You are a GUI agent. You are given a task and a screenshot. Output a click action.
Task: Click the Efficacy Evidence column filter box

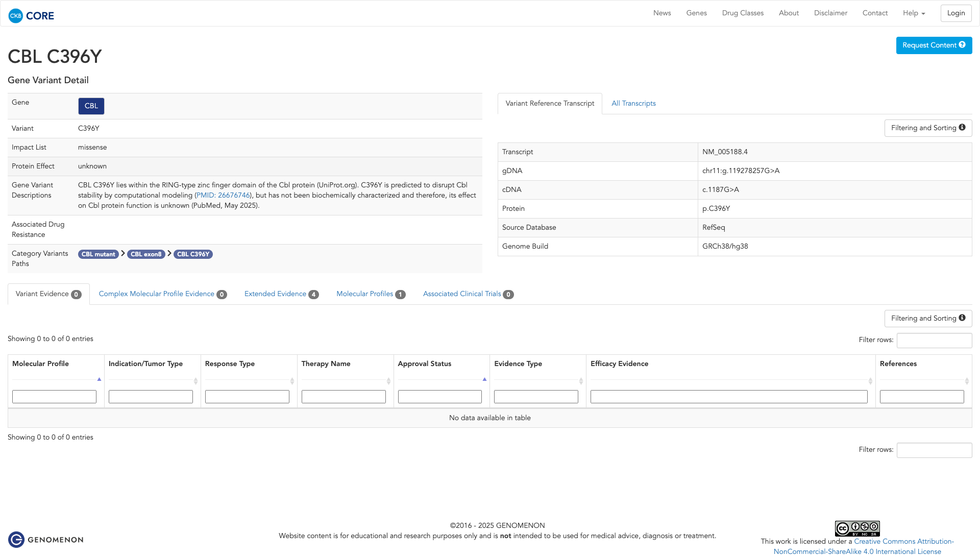729,397
